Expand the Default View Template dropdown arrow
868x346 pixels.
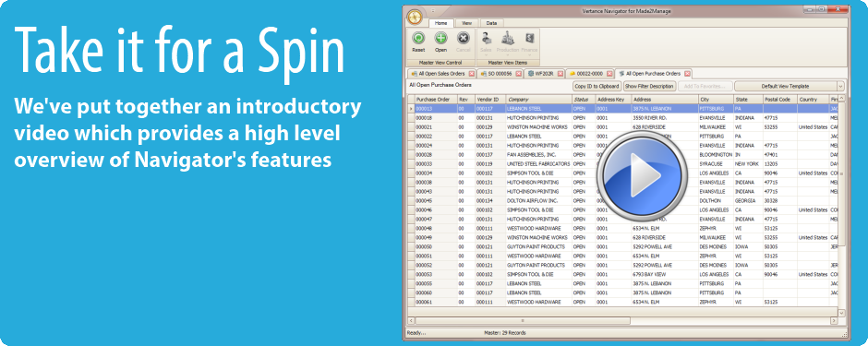840,86
